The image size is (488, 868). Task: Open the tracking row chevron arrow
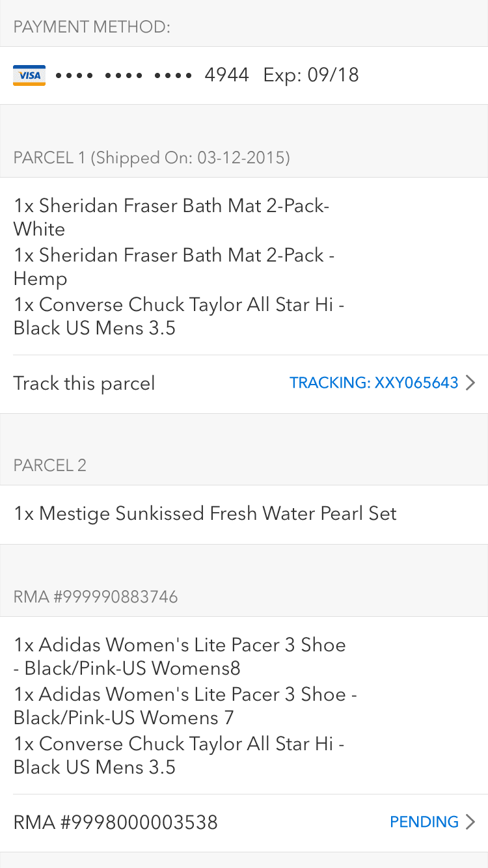(470, 383)
